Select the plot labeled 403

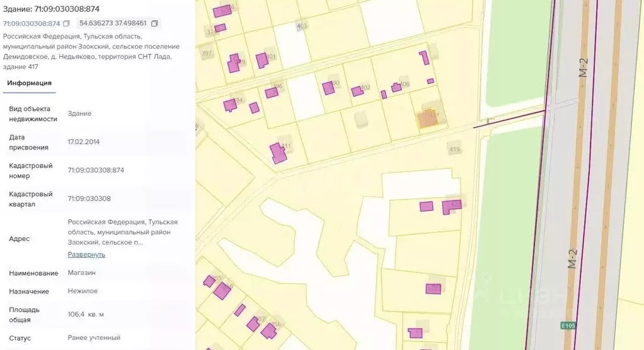pyautogui.click(x=301, y=26)
